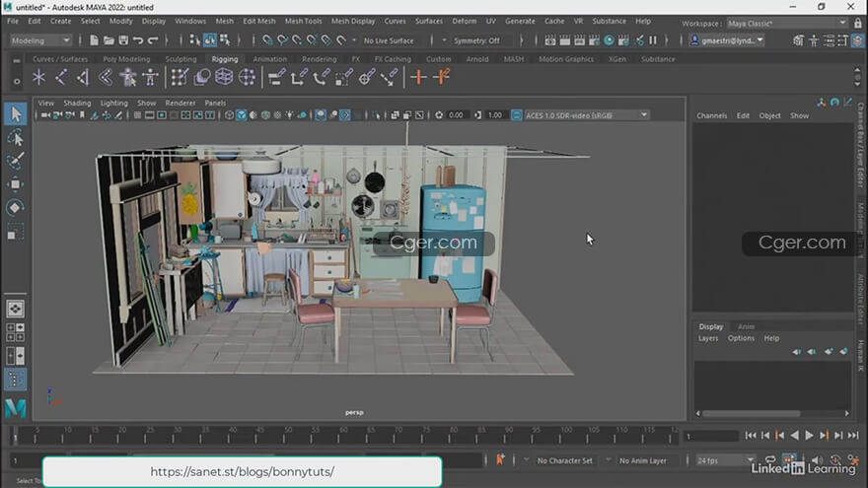Open the Mesh Tools menu
The image size is (868, 488).
(x=303, y=21)
